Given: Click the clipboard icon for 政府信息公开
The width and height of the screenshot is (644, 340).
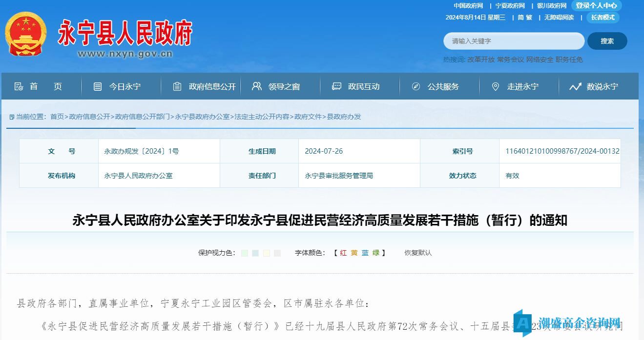Looking at the screenshot, I should point(177,86).
